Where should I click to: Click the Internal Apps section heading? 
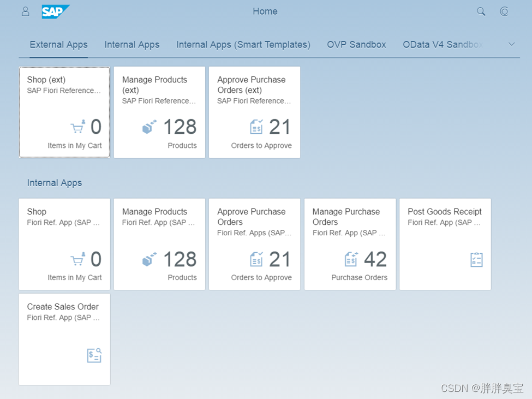coord(54,183)
